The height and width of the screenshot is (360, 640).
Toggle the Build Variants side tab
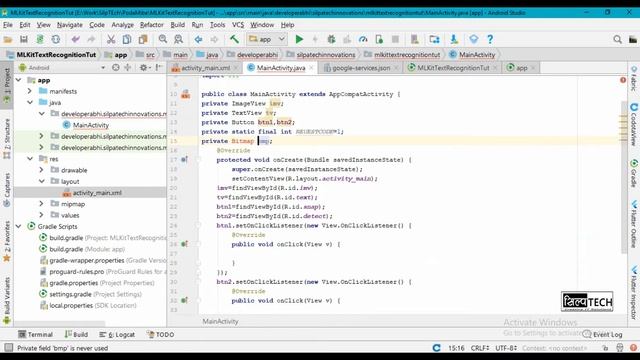coord(7,300)
